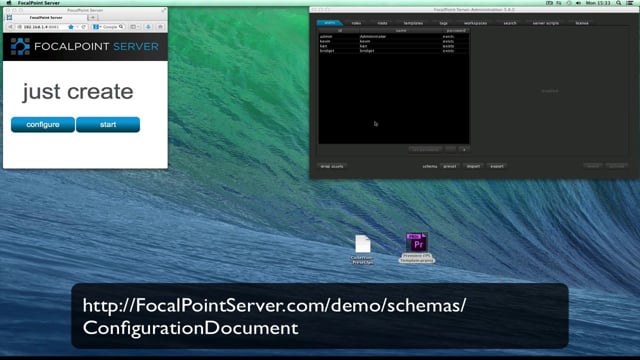Select the ken user row
Screen dimensions: 640x360
[x=394, y=46]
